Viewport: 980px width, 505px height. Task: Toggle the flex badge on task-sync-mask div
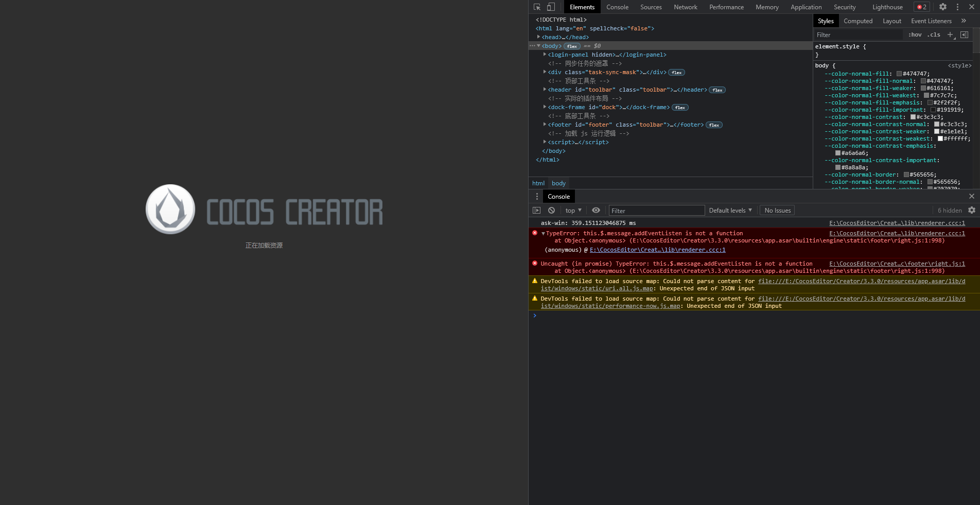click(x=676, y=73)
